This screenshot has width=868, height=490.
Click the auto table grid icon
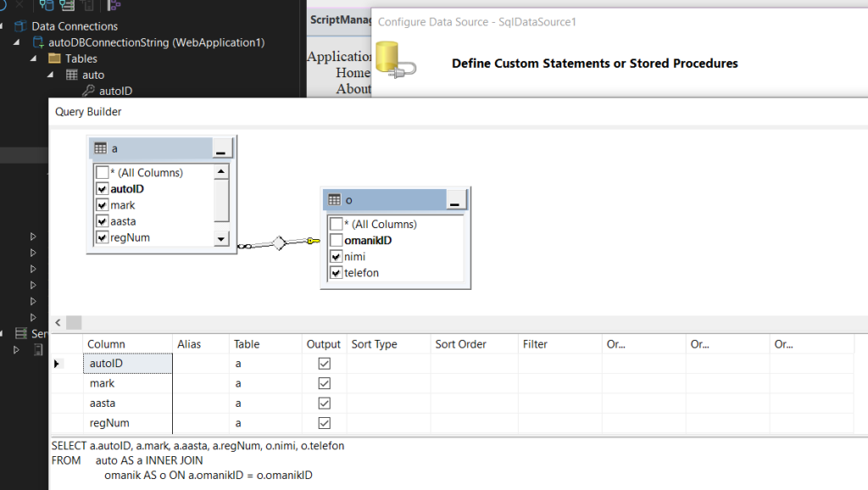tap(71, 75)
